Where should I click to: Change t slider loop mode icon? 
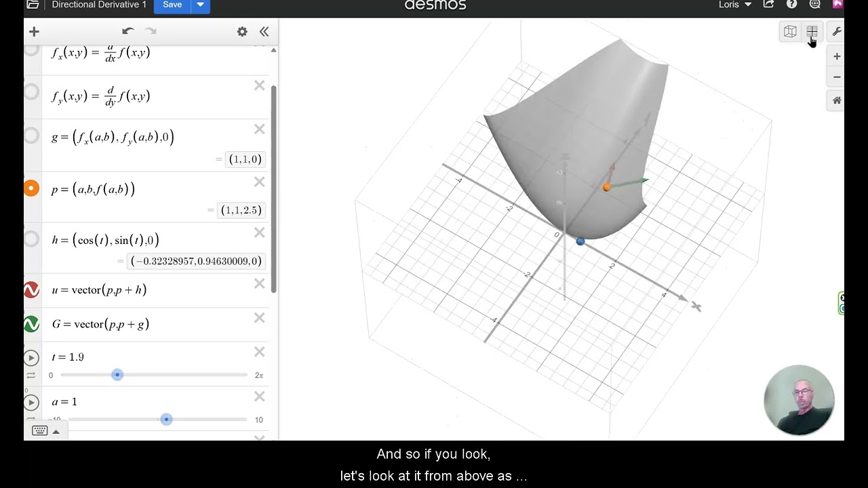(x=31, y=375)
